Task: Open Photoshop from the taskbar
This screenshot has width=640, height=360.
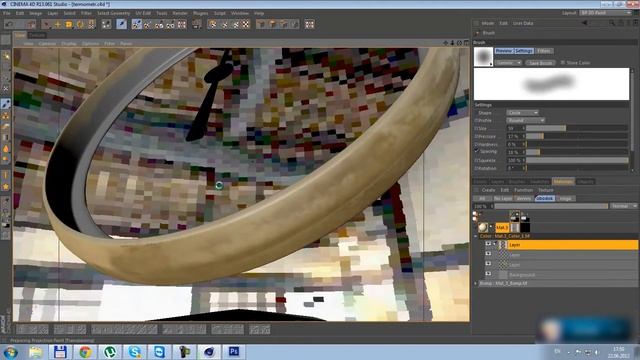Action: click(x=234, y=352)
